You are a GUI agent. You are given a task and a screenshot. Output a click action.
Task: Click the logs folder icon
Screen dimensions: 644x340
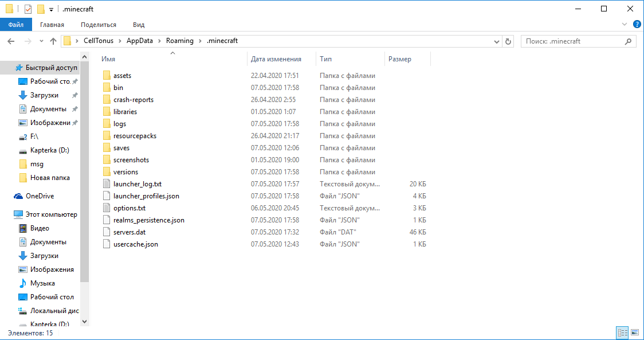click(107, 123)
